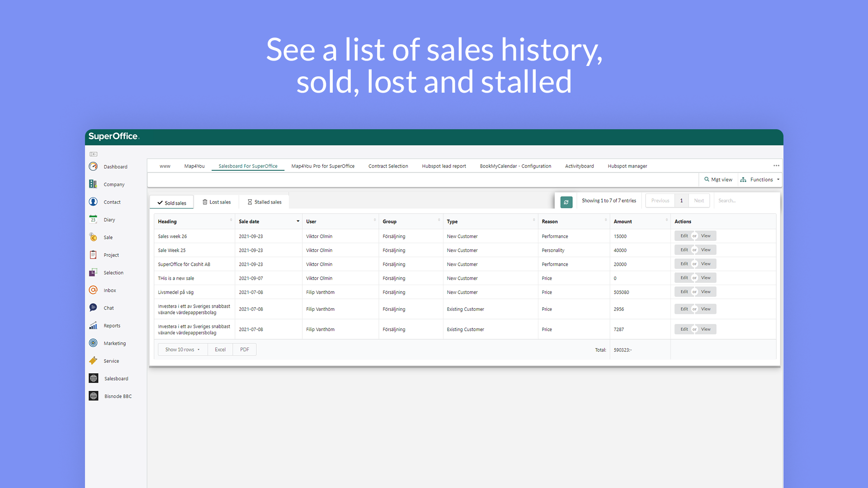The image size is (868, 488).
Task: Go to the Next page
Action: tap(699, 201)
